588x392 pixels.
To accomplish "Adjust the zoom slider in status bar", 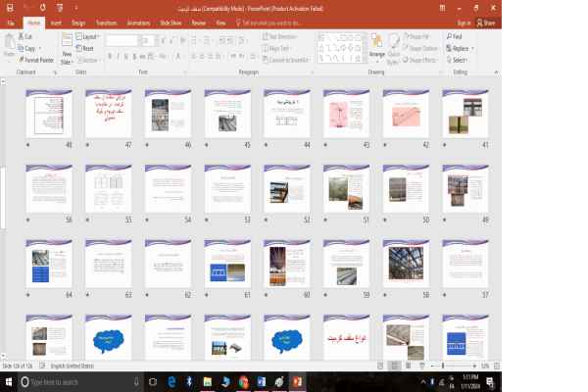I will tap(443, 366).
